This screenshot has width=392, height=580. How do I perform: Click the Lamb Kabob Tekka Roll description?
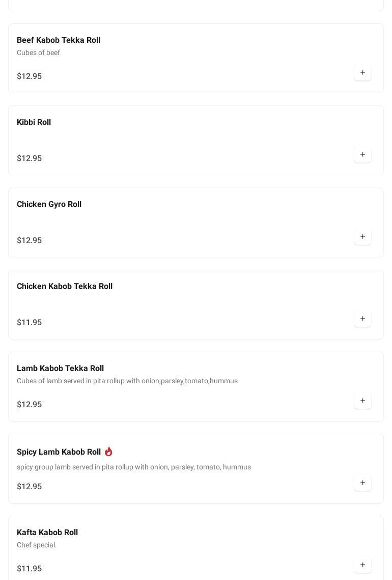point(127,381)
